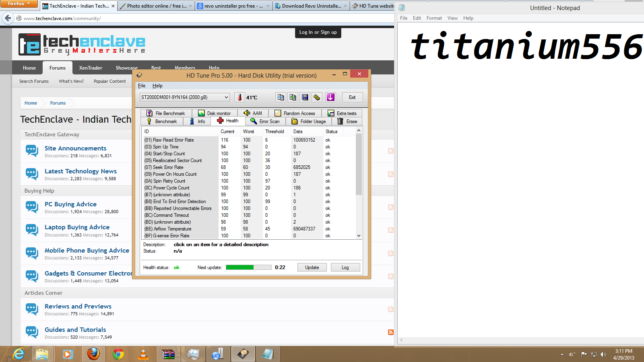
Task: Click the green Next update progress bar
Action: pos(249,267)
